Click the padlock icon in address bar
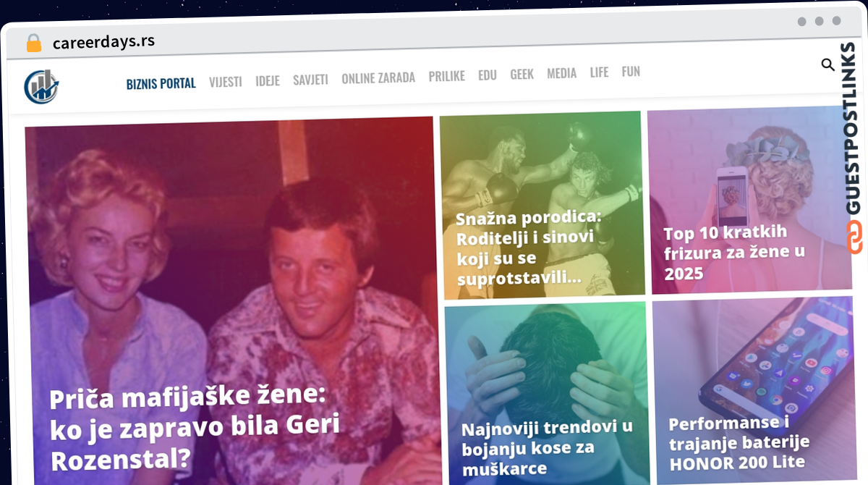Viewport: 868px width, 485px height. pyautogui.click(x=34, y=43)
